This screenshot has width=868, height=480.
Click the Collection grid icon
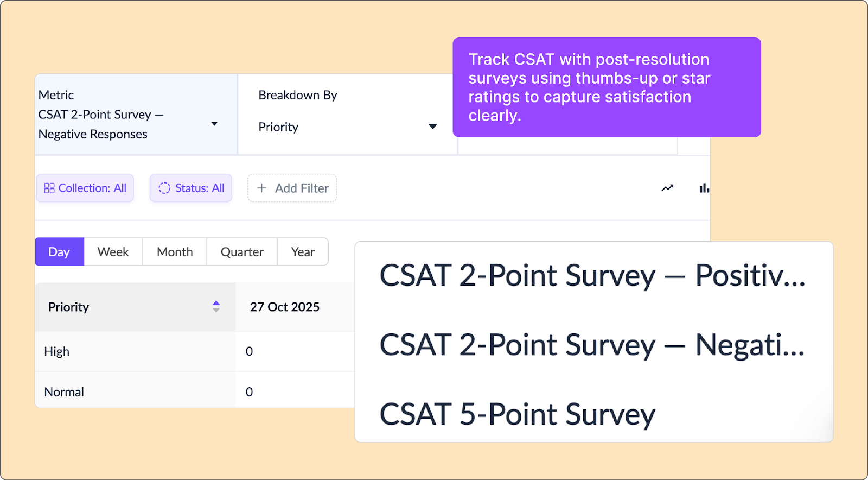[x=49, y=188]
